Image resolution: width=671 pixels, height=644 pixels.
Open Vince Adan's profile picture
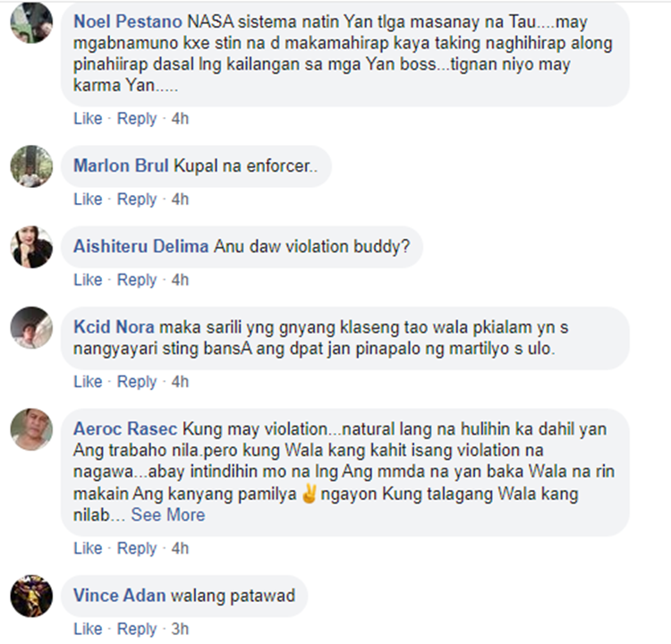31,596
